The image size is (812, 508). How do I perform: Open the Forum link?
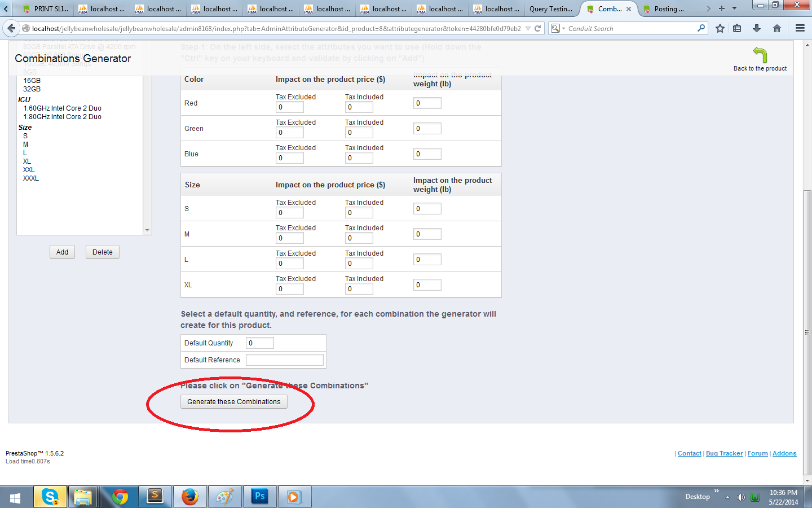[758, 453]
